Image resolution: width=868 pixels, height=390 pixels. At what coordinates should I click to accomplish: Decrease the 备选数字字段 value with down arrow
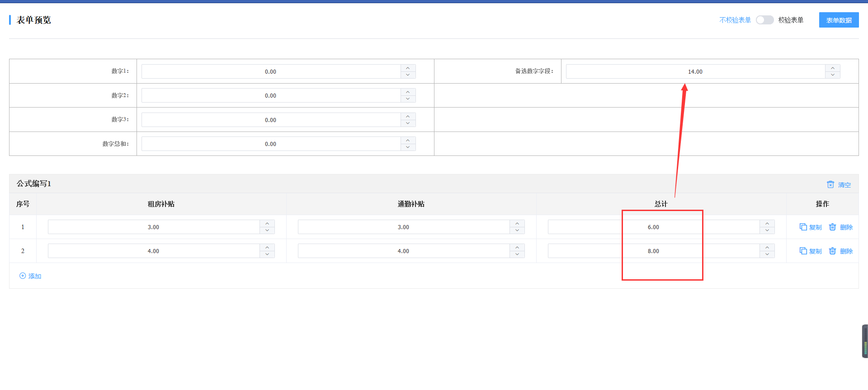click(x=833, y=75)
